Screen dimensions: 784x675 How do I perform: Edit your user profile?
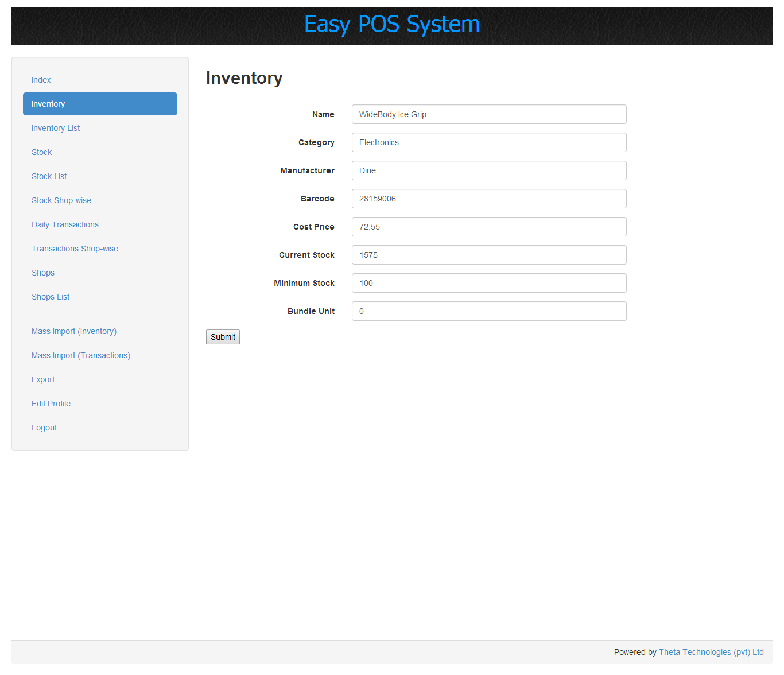pos(51,404)
